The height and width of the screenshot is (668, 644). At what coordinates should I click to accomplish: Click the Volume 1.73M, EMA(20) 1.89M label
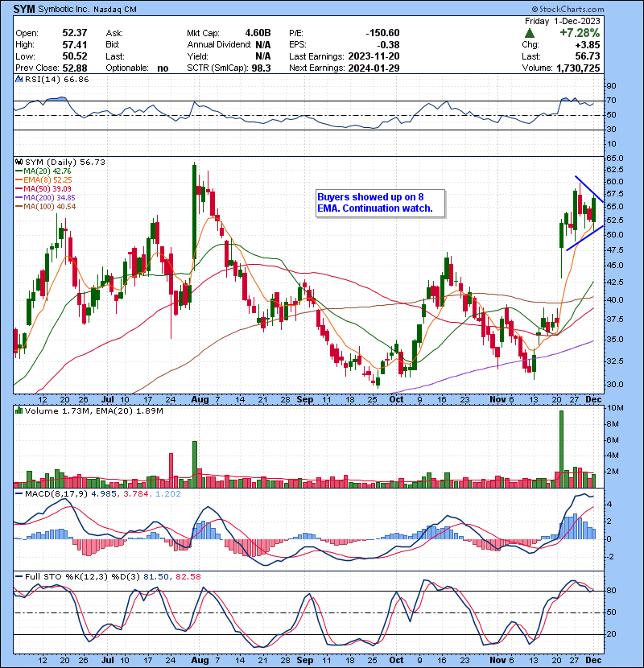pyautogui.click(x=93, y=411)
